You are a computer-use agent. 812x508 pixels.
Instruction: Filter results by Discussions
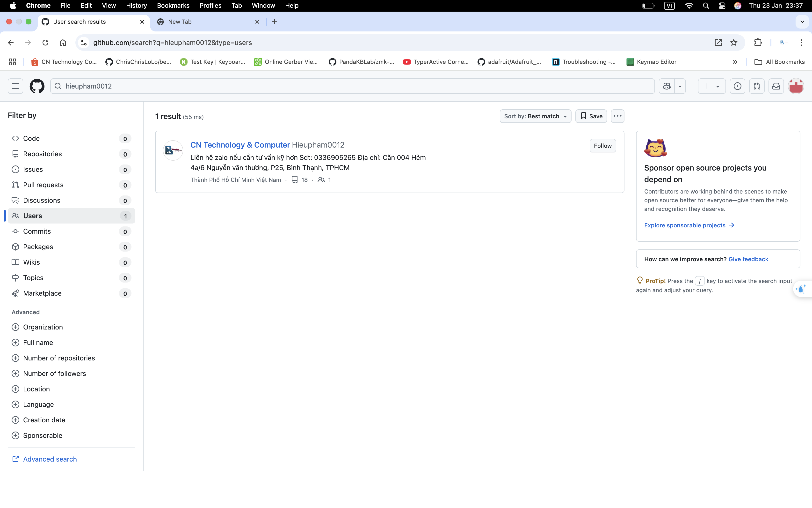(71, 200)
